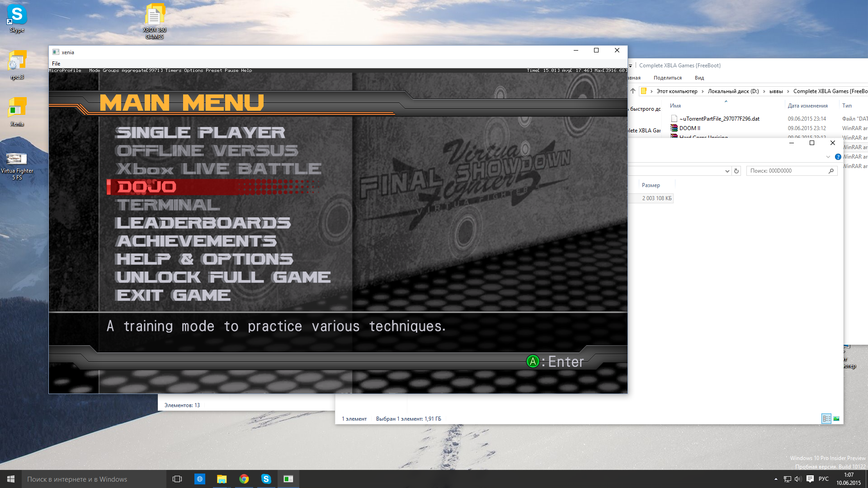Screen dimensions: 868x488
Task: Select UNLOCK FULL GAME entry
Action: pyautogui.click(x=223, y=277)
